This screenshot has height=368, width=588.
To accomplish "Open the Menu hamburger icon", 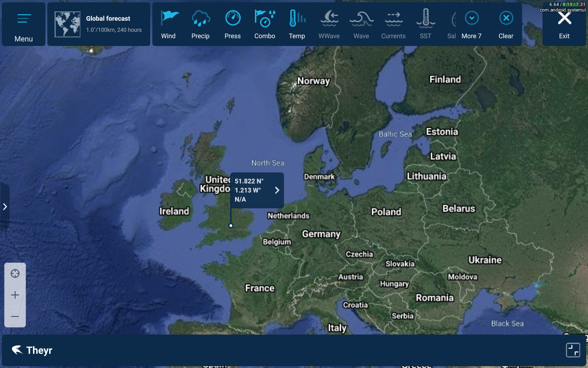I will (24, 19).
